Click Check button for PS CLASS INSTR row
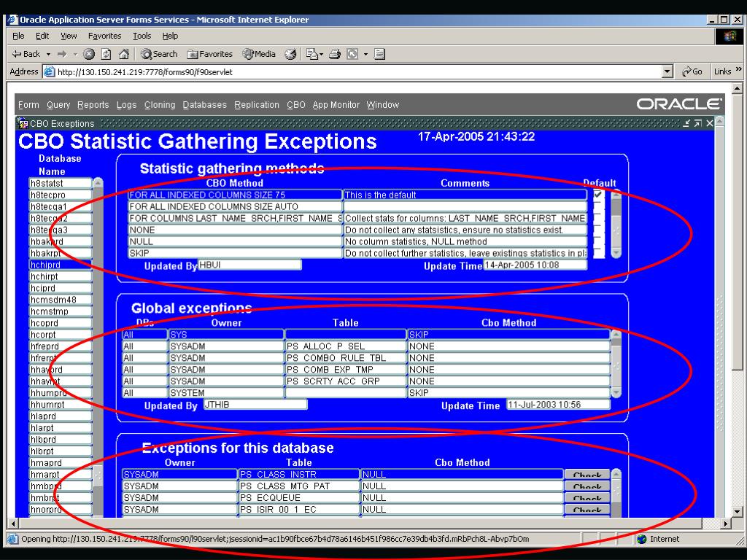The image size is (747, 560). point(587,474)
